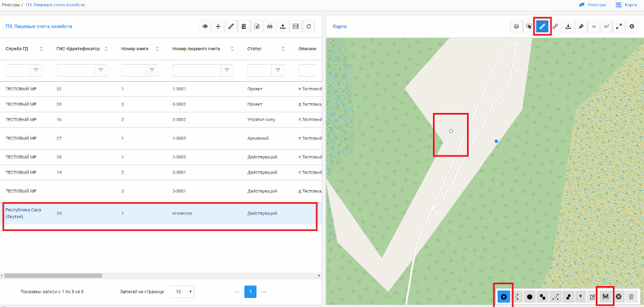Open filter options for Статус column

tap(277, 70)
